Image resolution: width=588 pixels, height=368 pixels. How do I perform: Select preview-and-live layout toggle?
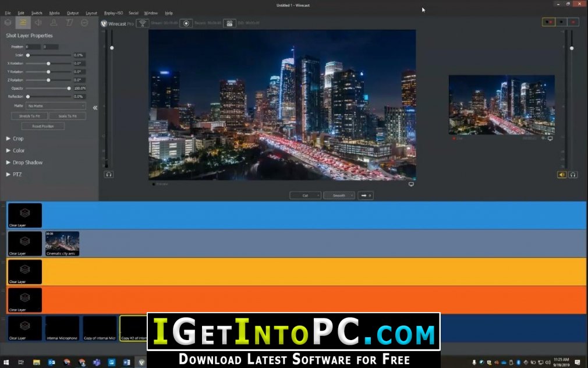549,22
